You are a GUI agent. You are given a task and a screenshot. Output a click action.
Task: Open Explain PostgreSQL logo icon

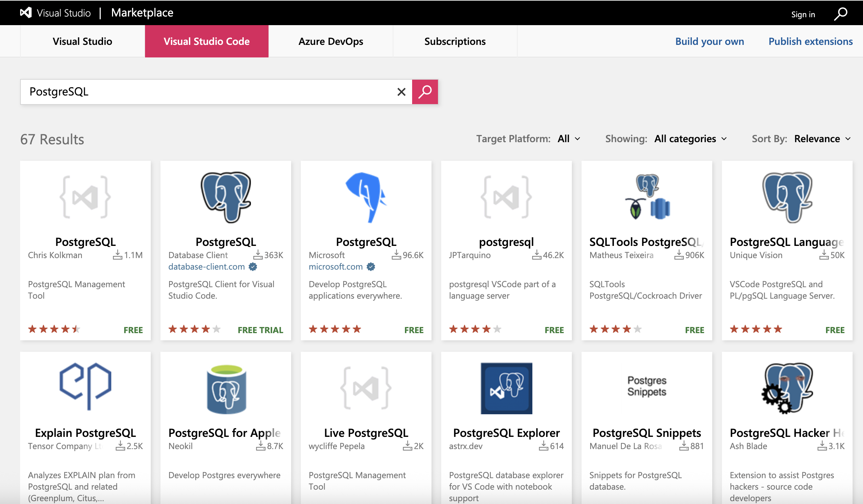(85, 386)
